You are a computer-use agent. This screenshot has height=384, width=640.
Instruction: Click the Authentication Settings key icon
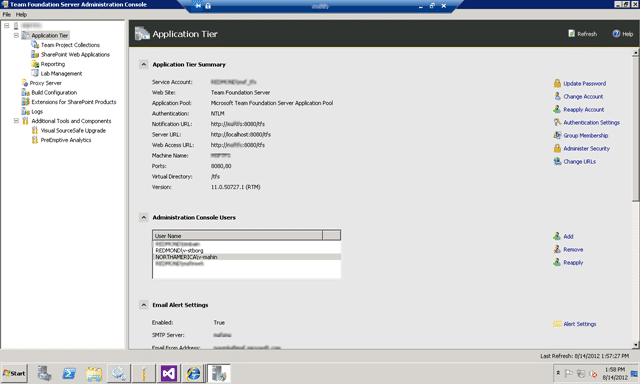[557, 122]
